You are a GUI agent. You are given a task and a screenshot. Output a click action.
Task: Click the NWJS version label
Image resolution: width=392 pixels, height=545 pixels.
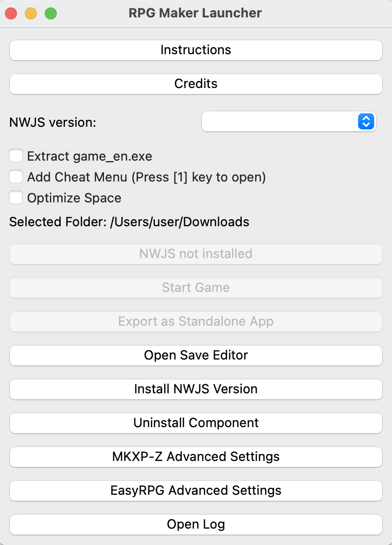pyautogui.click(x=53, y=122)
